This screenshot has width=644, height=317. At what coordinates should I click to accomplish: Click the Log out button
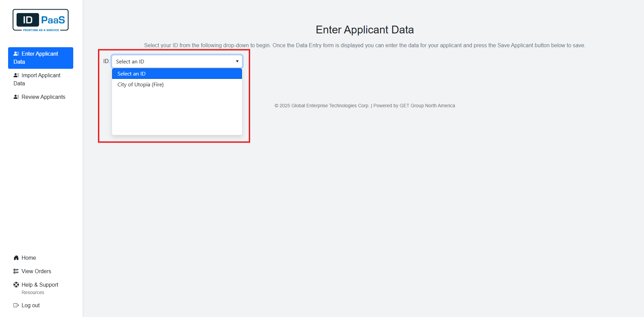(x=30, y=305)
